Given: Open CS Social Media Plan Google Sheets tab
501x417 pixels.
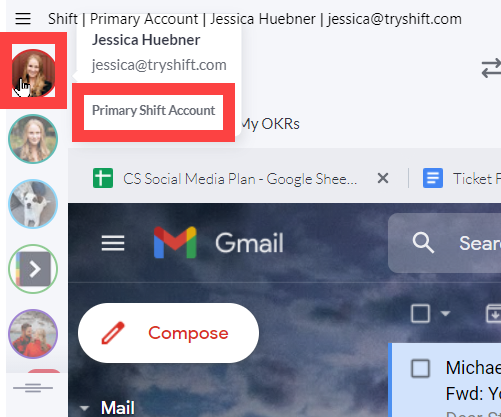Looking at the screenshot, I should (225, 179).
